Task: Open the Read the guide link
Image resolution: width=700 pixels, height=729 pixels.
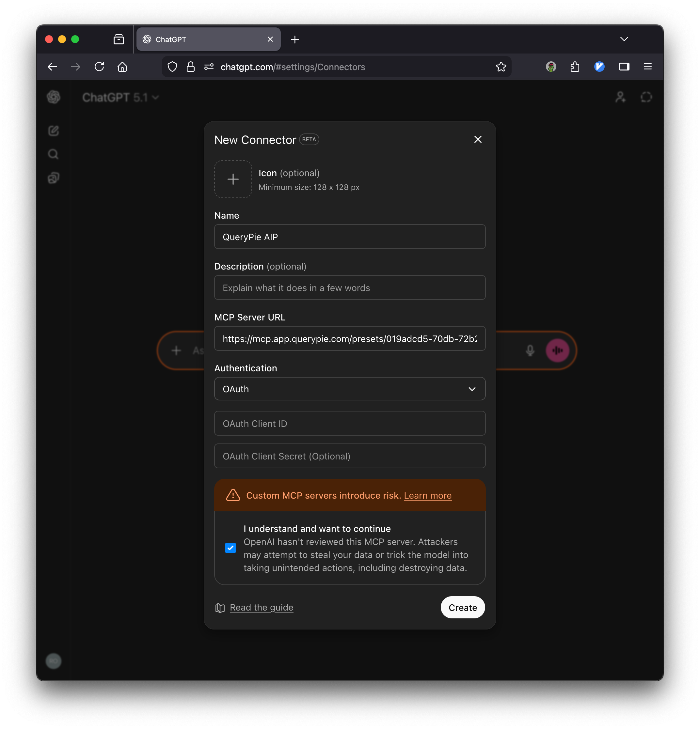Action: coord(262,607)
